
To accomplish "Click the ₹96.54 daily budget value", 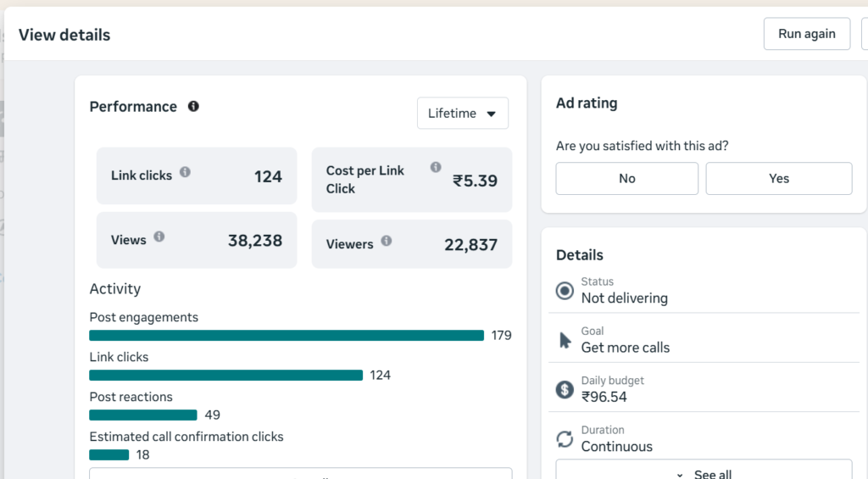I will click(604, 397).
